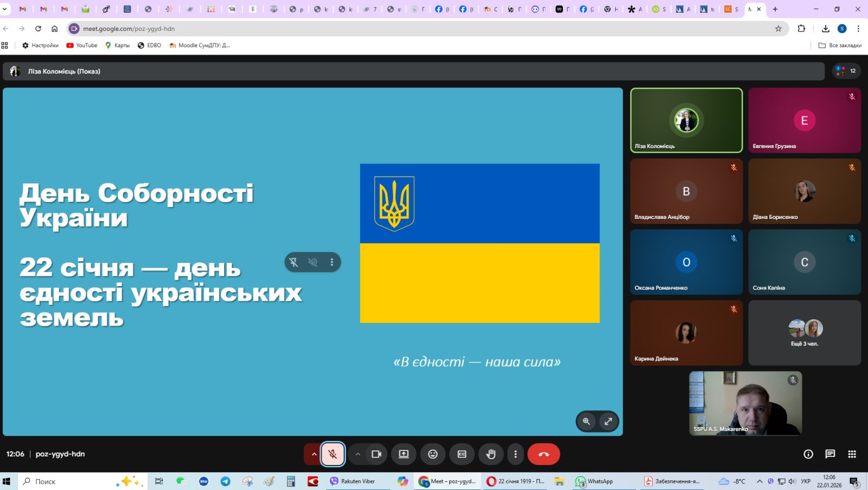The height and width of the screenshot is (490, 868).
Task: Toggle the camera on or off
Action: [x=376, y=454]
